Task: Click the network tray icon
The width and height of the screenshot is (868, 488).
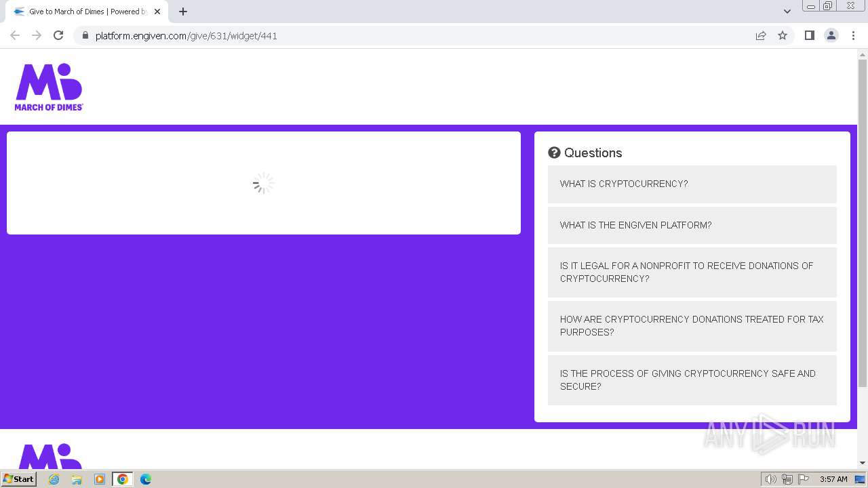Action: 787,479
